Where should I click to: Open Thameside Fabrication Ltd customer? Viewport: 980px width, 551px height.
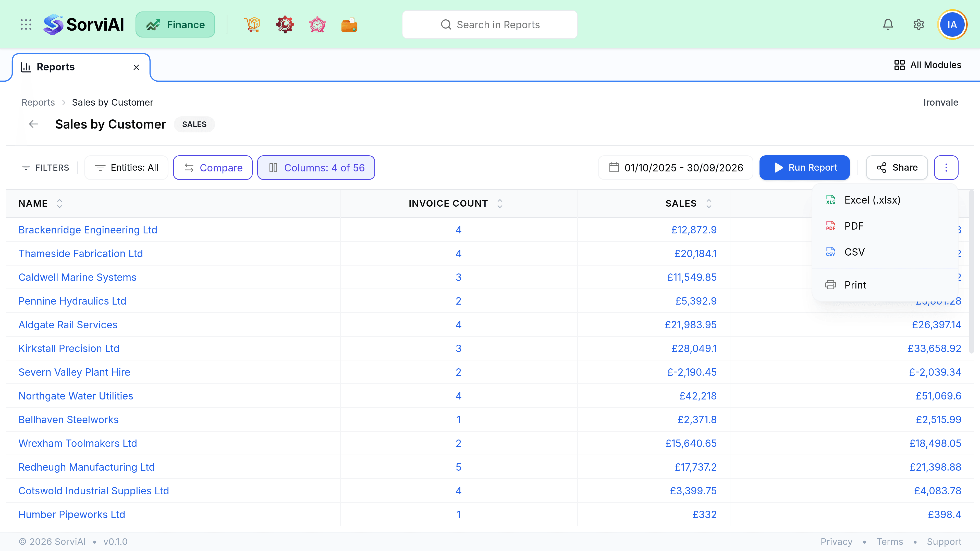[x=81, y=254]
